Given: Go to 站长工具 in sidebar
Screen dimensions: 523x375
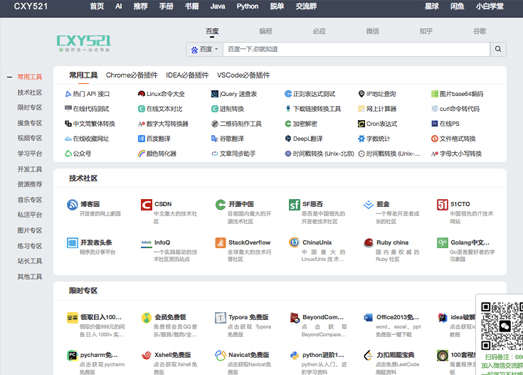Looking at the screenshot, I should (30, 261).
